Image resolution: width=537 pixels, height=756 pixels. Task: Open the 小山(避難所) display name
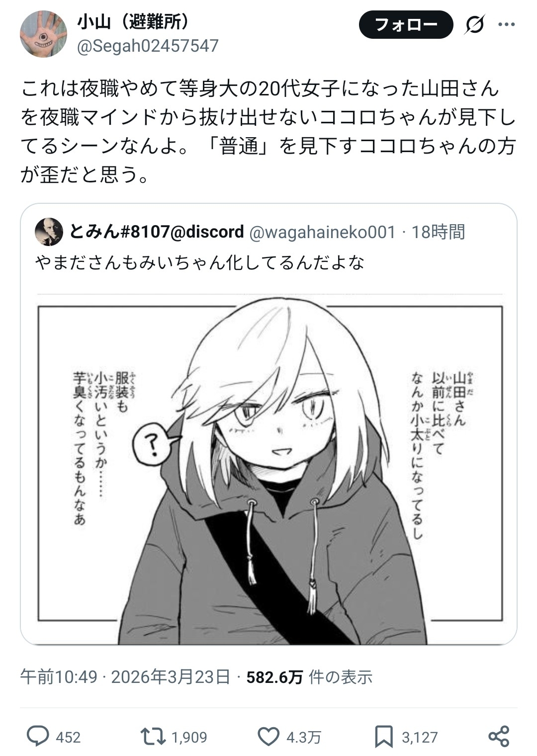click(x=133, y=22)
